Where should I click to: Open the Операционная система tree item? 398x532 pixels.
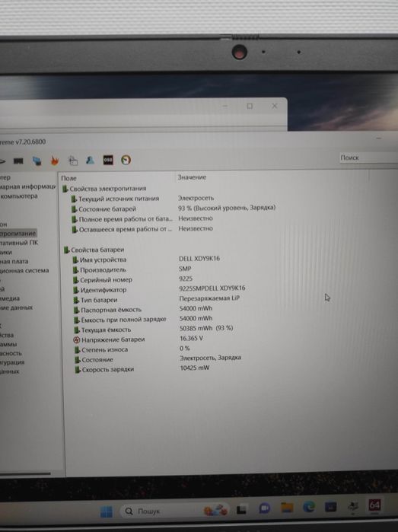pyautogui.click(x=24, y=270)
